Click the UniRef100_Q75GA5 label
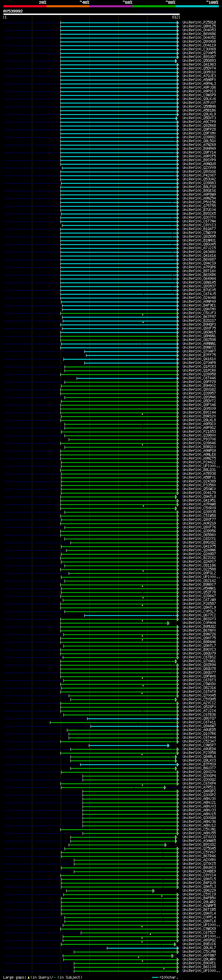This screenshot has width=222, height=980. coord(199,849)
